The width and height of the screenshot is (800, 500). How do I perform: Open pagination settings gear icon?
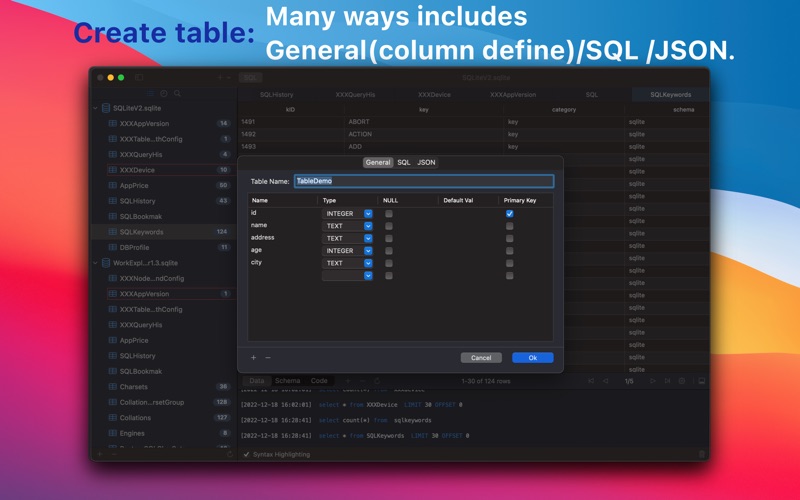click(682, 381)
